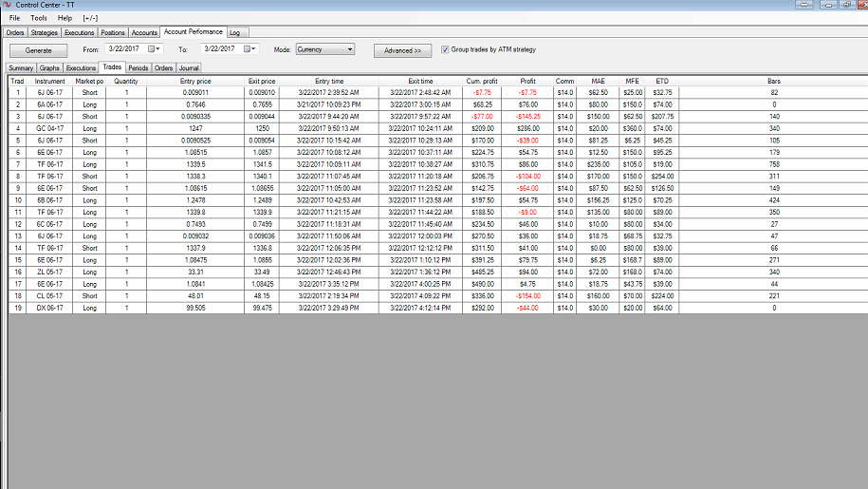Open the Periods sub-tab
The image size is (868, 489).
(138, 68)
